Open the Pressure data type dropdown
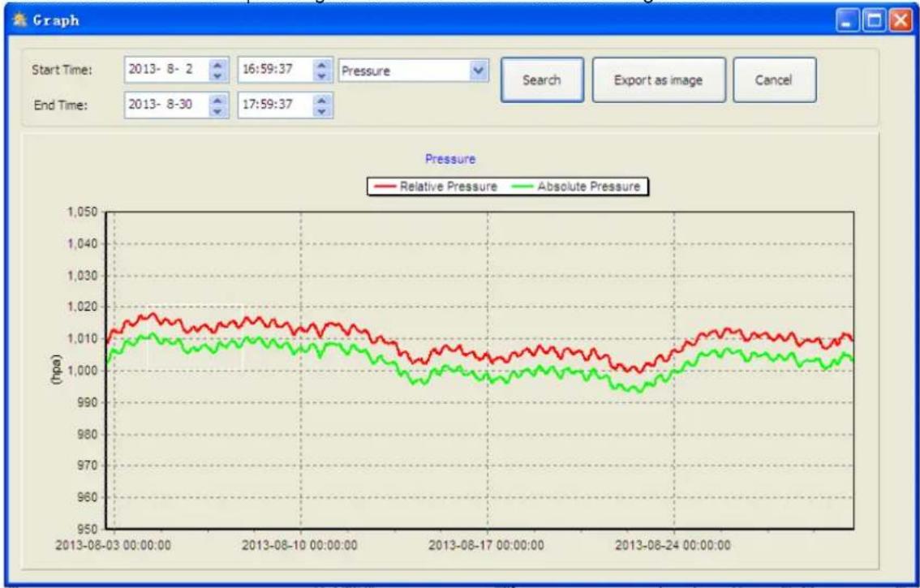920x588 pixels. point(479,71)
